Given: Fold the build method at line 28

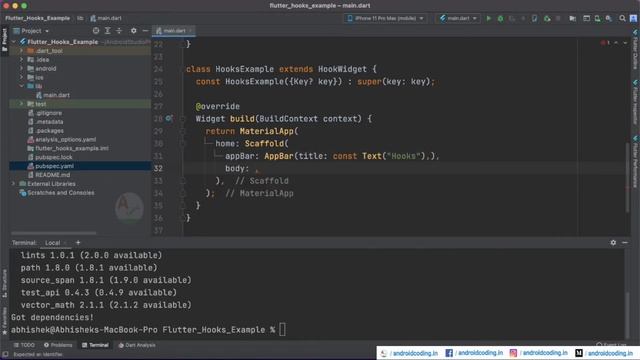Looking at the screenshot, I should pos(182,119).
